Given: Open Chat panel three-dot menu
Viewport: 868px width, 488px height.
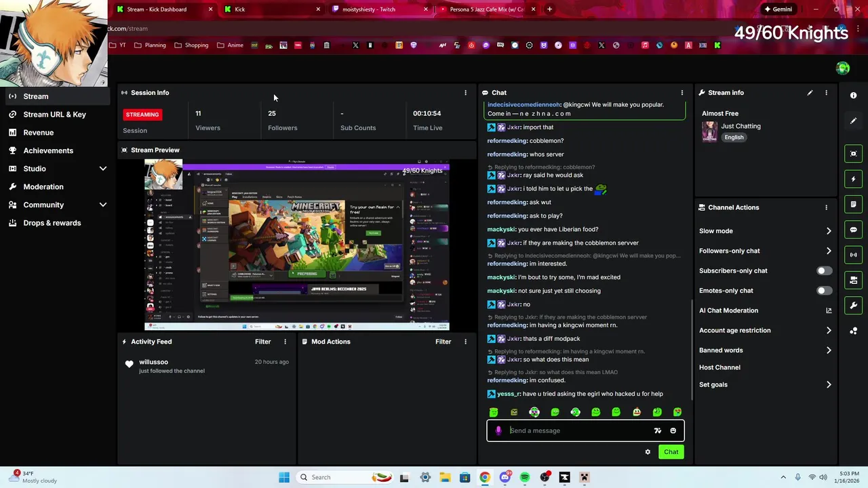Looking at the screenshot, I should pyautogui.click(x=682, y=93).
